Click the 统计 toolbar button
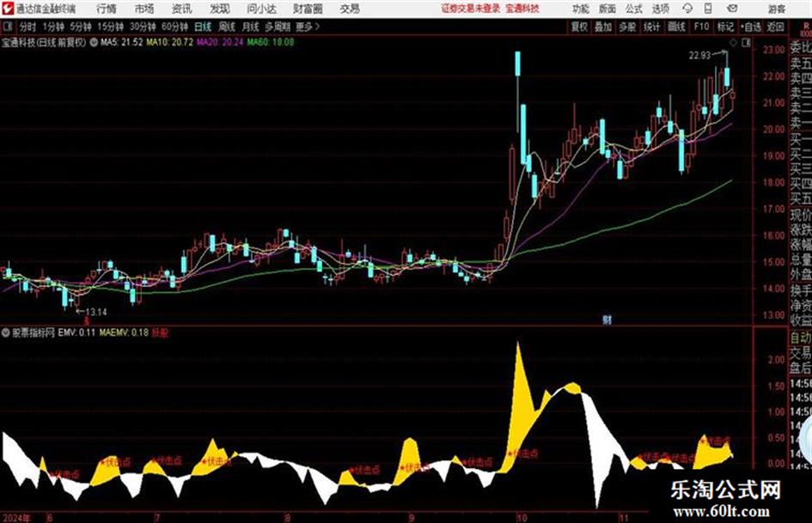 652,27
